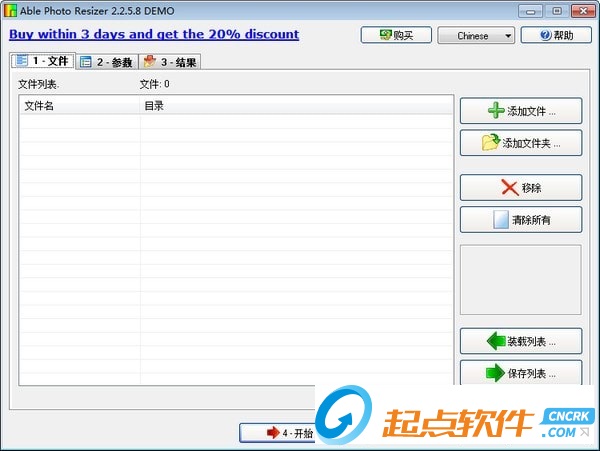Minimize the Able Photo Resizer window
This screenshot has height=451, width=600.
click(x=530, y=11)
